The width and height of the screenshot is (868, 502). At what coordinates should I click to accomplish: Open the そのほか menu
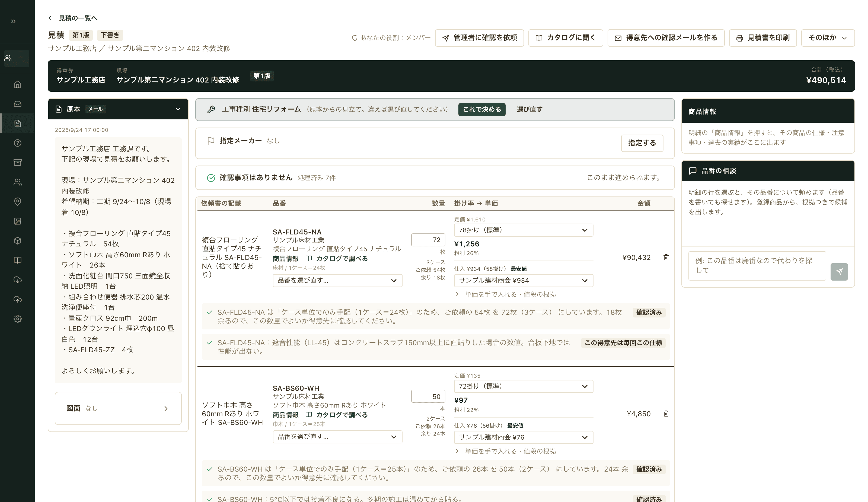tap(828, 38)
